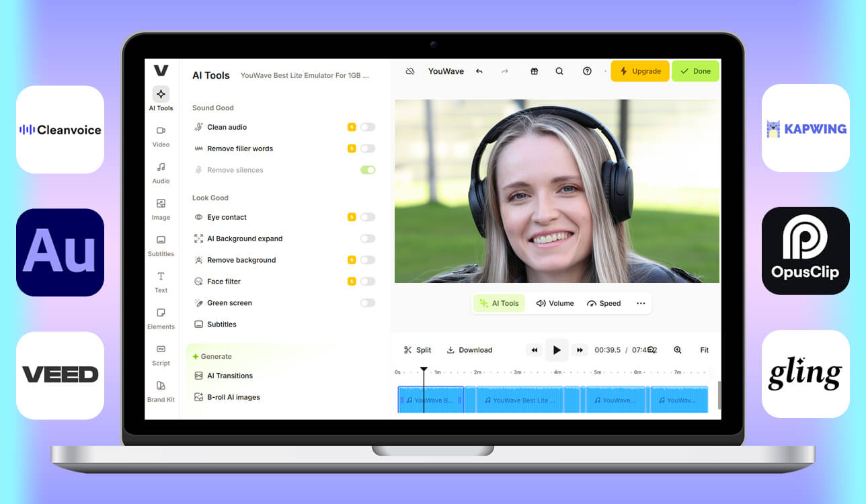Image resolution: width=866 pixels, height=504 pixels.
Task: Open the help question mark icon
Action: (x=587, y=71)
